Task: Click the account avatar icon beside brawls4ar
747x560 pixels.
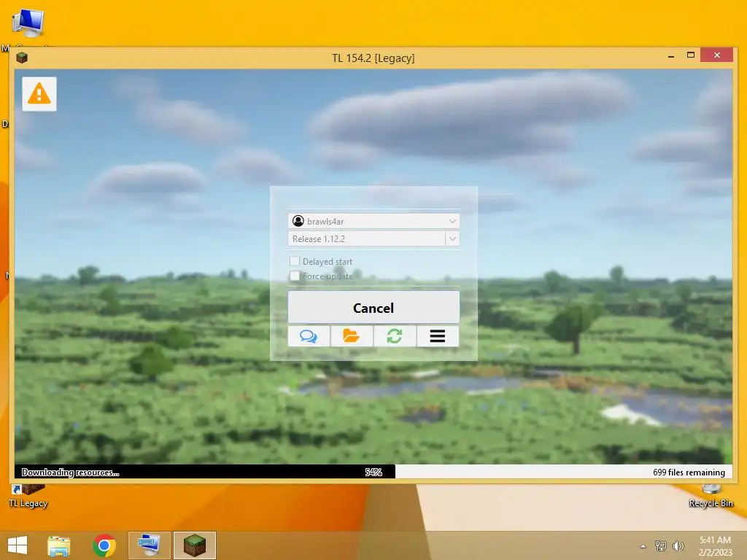Action: click(298, 221)
